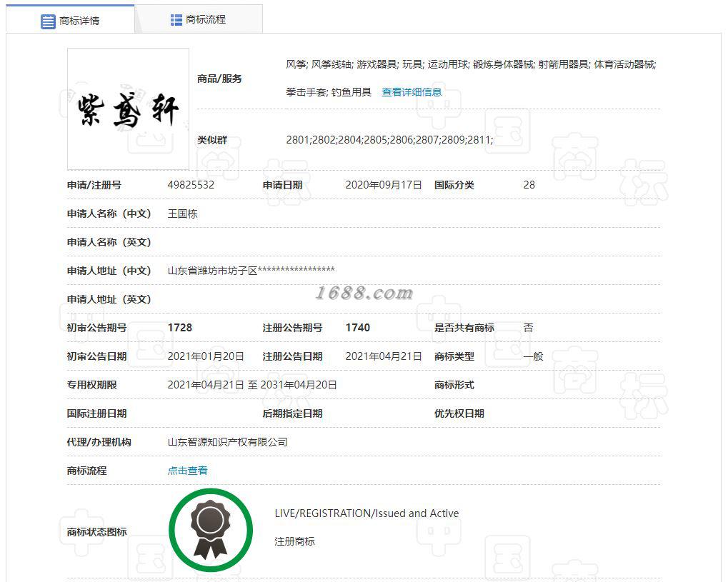
Task: Open the 商标详情 tab
Action: (x=70, y=20)
